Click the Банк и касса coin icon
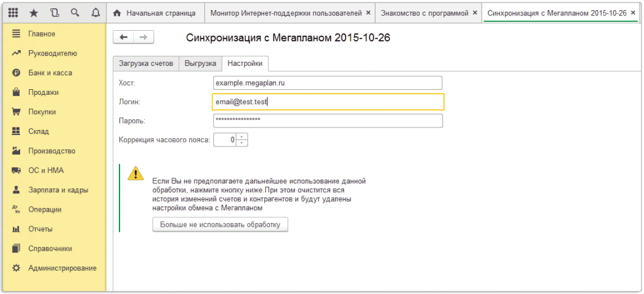 pos(16,73)
